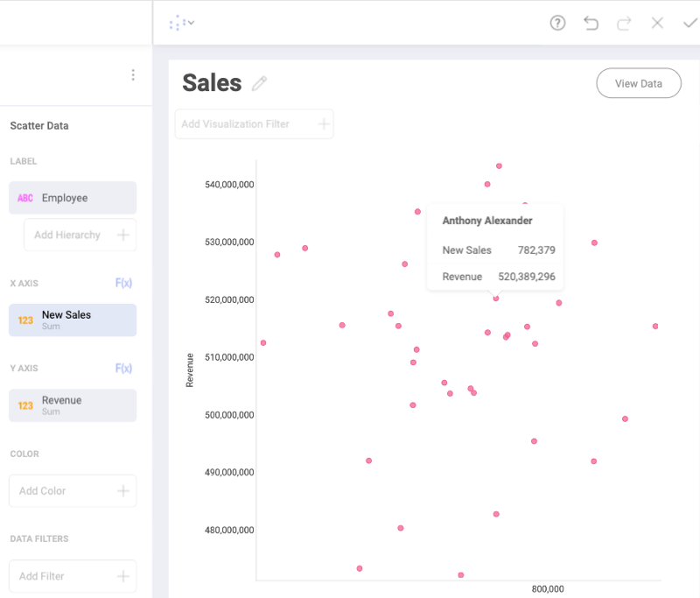Expand the chart type dropdown chevron
Image resolution: width=700 pixels, height=598 pixels.
pyautogui.click(x=191, y=23)
